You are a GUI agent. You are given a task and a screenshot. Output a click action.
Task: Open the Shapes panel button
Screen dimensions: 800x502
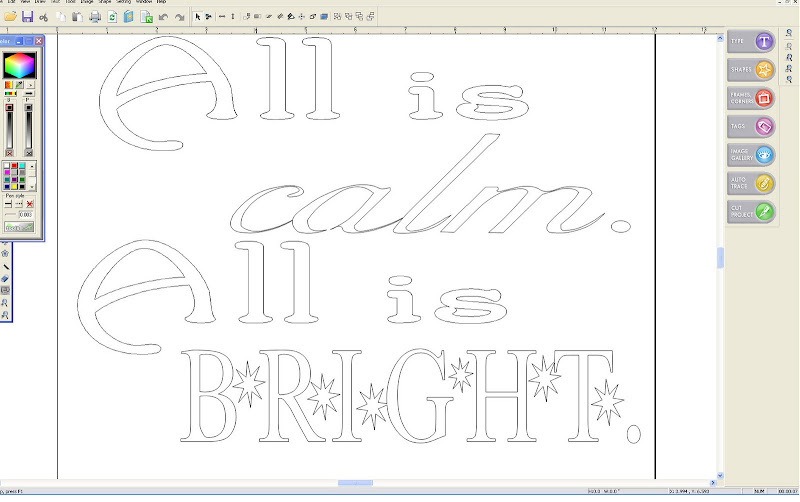pyautogui.click(x=752, y=70)
